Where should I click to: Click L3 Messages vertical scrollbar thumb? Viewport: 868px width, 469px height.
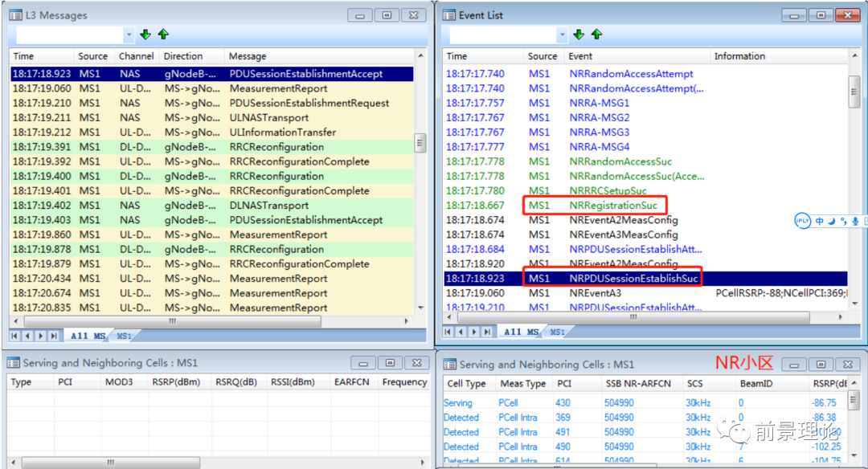pyautogui.click(x=420, y=143)
